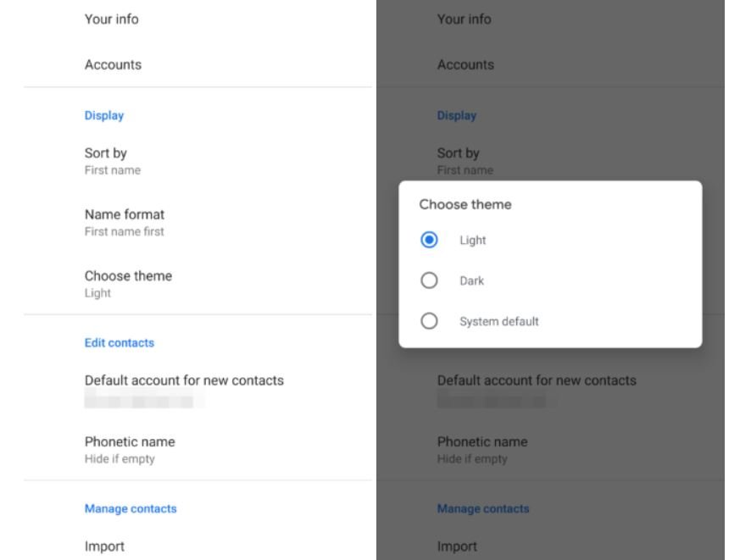Viewport: 751px width, 560px height.
Task: Click dimmed Import item in right panel
Action: pyautogui.click(x=457, y=546)
